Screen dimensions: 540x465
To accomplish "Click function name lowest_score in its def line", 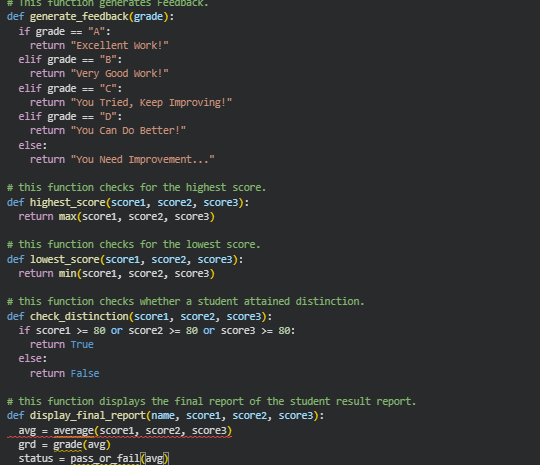I will coord(65,259).
